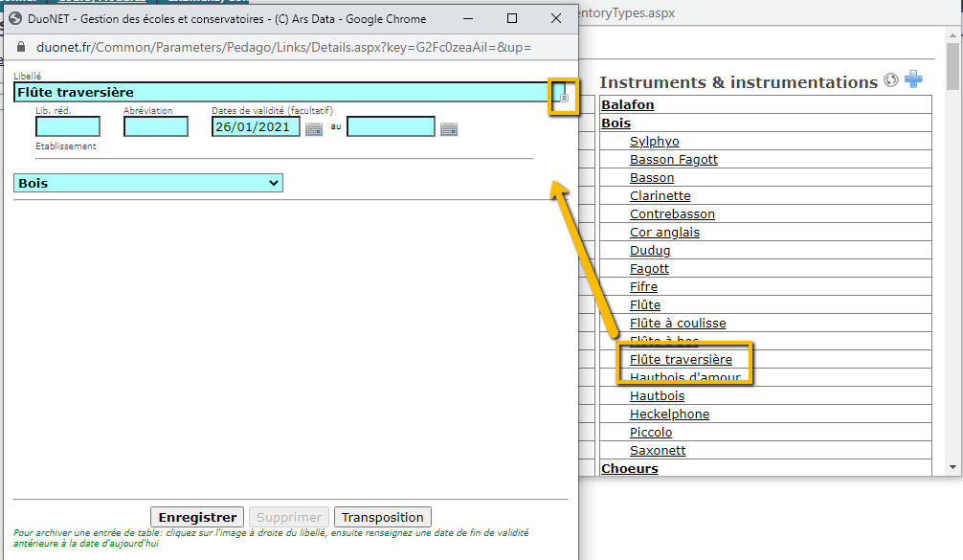Minimize the DuoNET popup window
Viewport: 963px width, 560px height.
click(468, 18)
